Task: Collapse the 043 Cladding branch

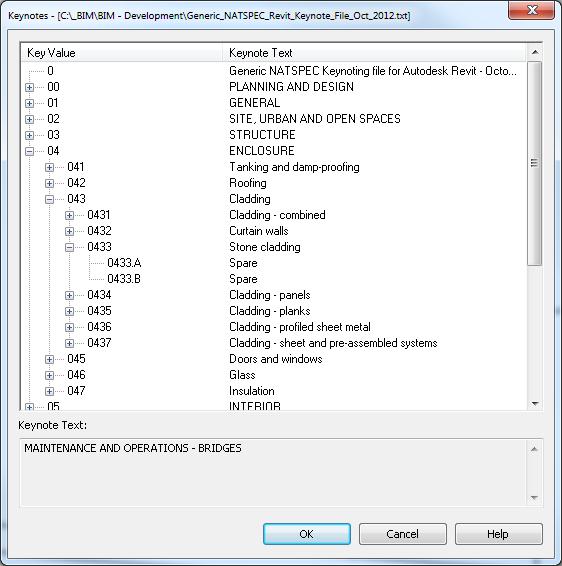Action: point(49,199)
